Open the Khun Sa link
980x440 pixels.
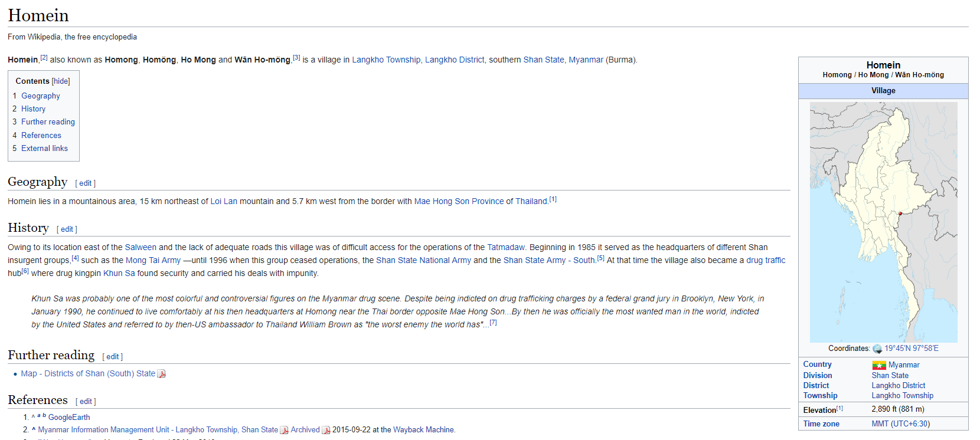click(x=119, y=274)
